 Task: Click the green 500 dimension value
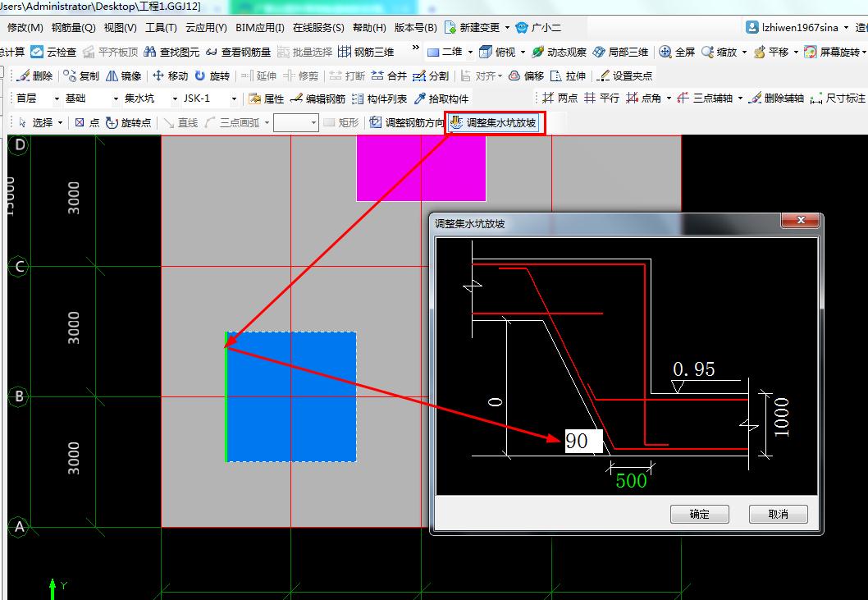click(x=631, y=480)
